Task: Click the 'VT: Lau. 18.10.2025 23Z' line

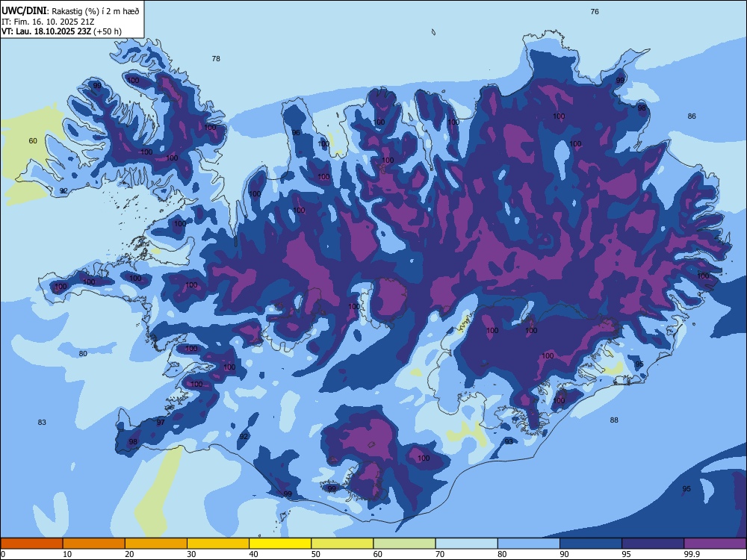Action: (46, 31)
